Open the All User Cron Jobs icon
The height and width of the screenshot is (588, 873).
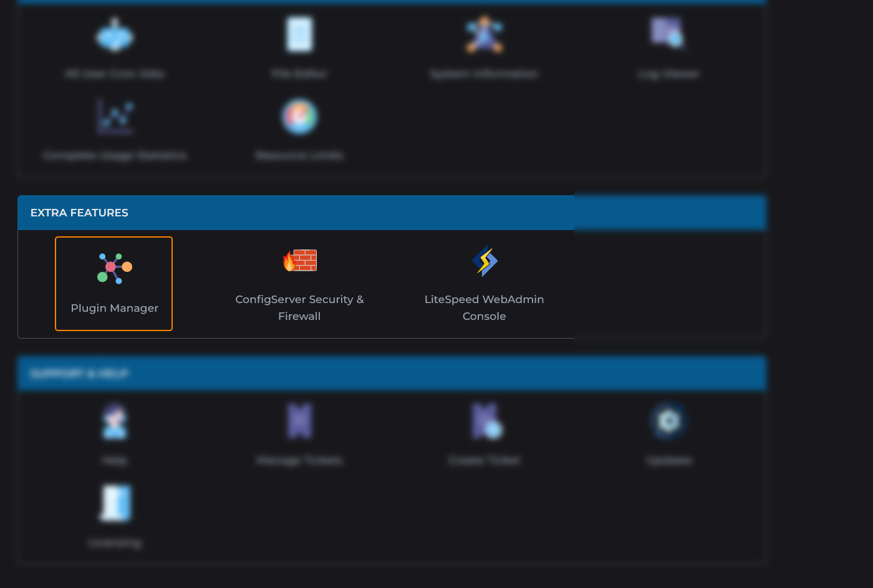tap(115, 36)
